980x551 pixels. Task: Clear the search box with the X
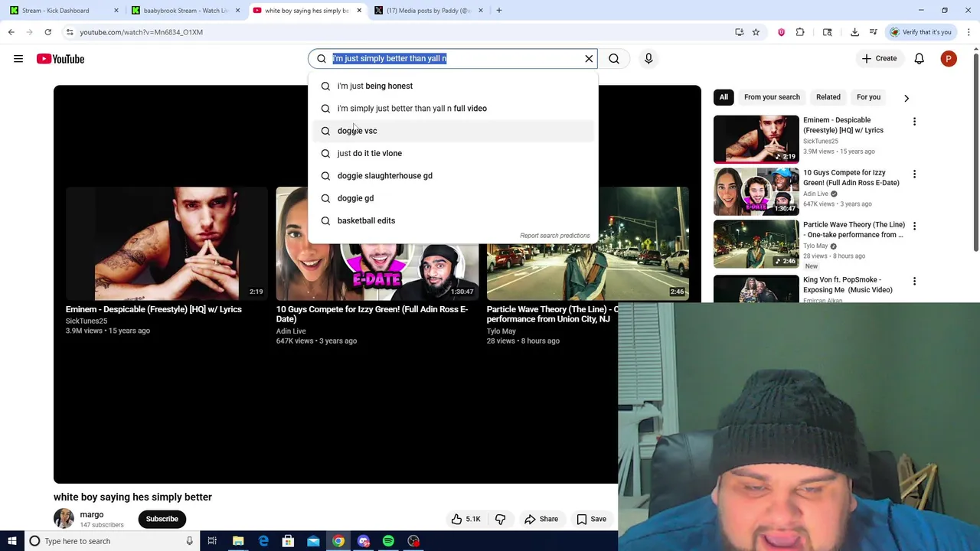click(589, 58)
